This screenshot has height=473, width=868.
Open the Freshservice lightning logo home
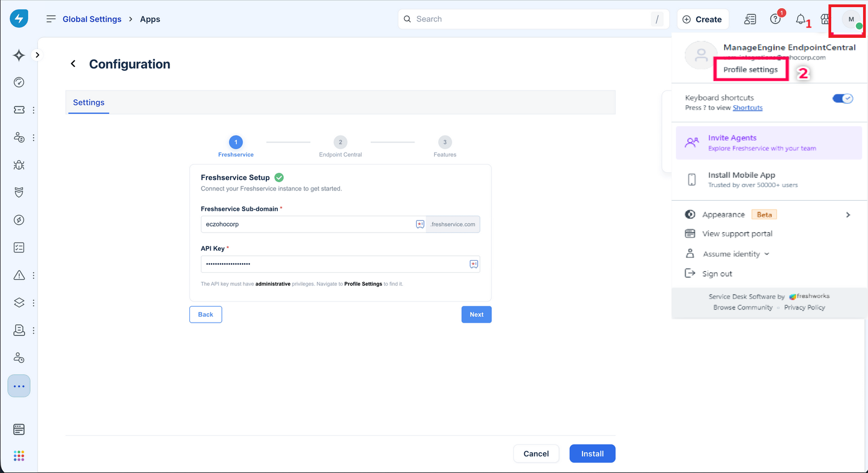[19, 19]
